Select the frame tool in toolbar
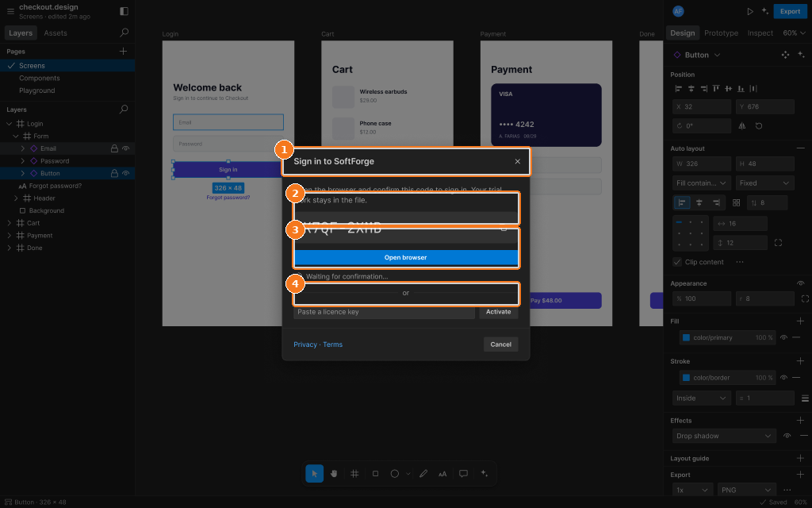 point(354,473)
